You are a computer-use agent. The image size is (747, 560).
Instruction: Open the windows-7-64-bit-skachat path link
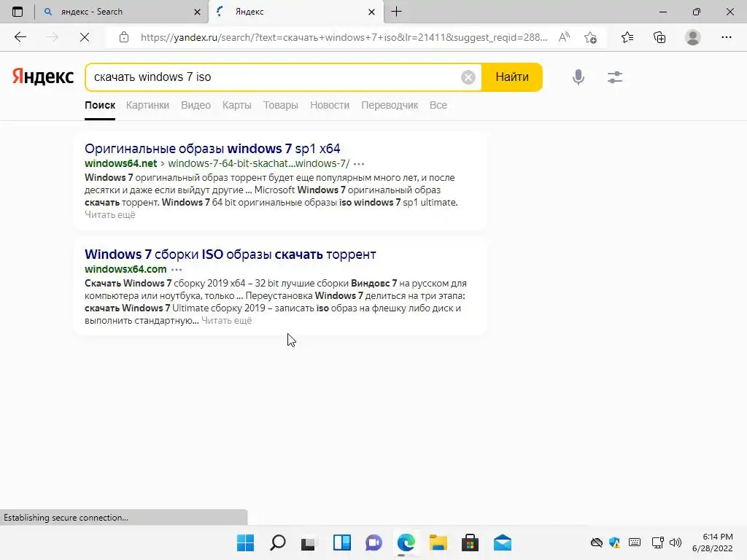259,163
